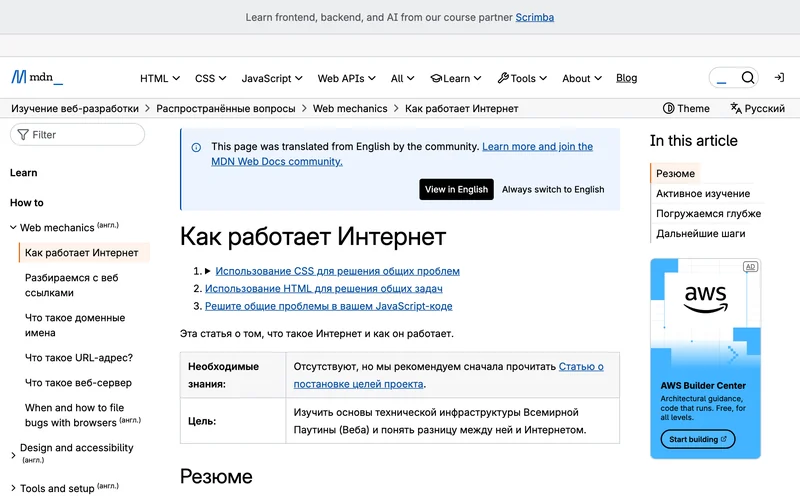Screen dimensions: 800x500
Task: Open Использование HTML для решения общих задач link
Action: [x=323, y=288]
